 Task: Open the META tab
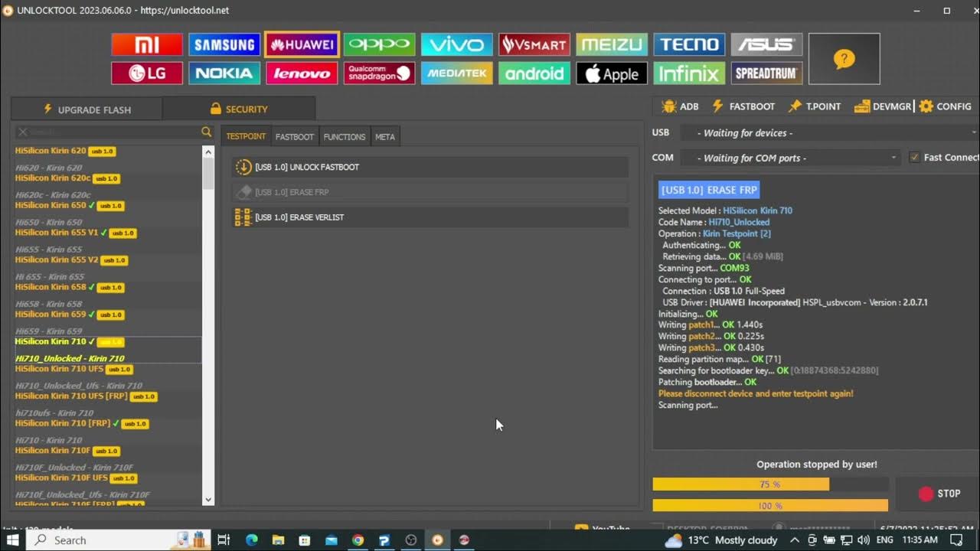385,136
